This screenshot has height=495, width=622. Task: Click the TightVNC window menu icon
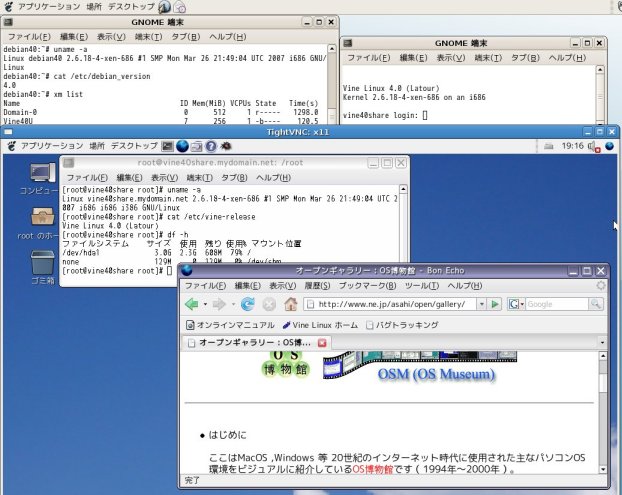coord(8,132)
